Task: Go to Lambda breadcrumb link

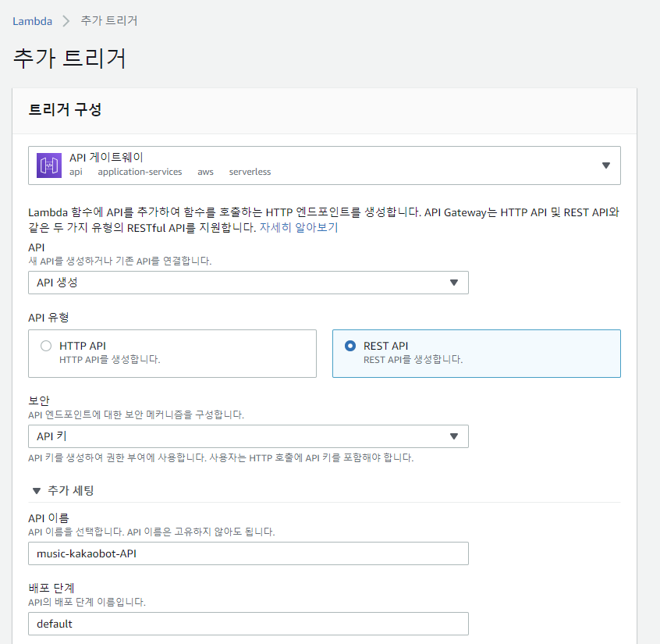Action: click(33, 21)
